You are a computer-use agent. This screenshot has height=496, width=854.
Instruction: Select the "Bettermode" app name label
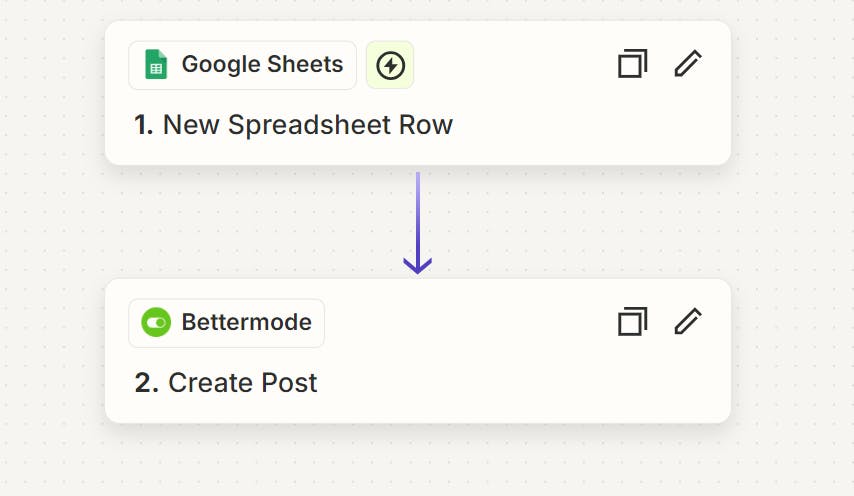pos(246,323)
